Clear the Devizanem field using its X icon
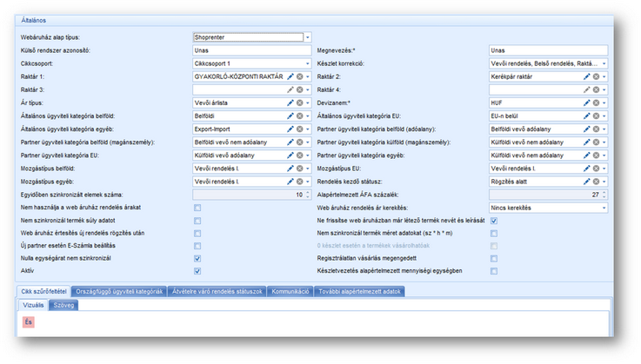 point(596,103)
